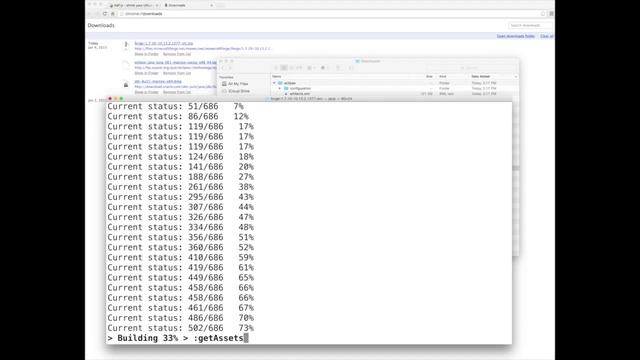Switch Finder to icon view
Viewport: 640px width, 360px height.
pos(276,68)
